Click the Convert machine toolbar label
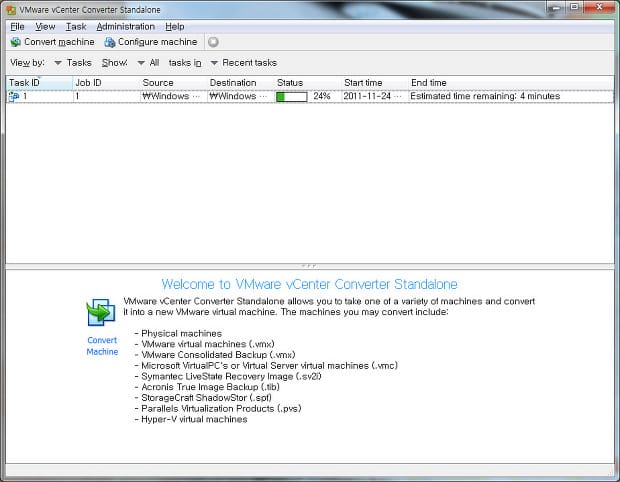This screenshot has height=482, width=620. click(x=59, y=42)
